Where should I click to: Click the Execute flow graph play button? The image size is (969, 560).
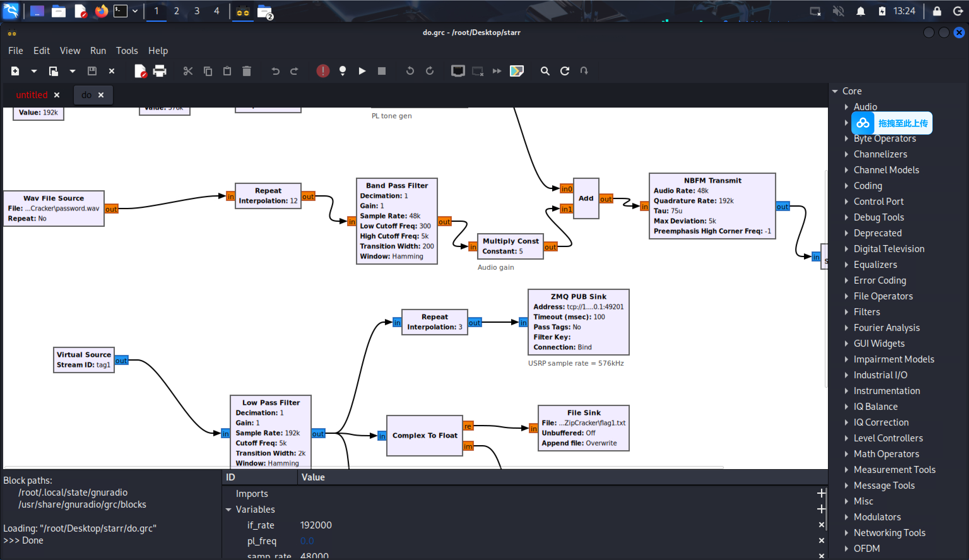(362, 71)
